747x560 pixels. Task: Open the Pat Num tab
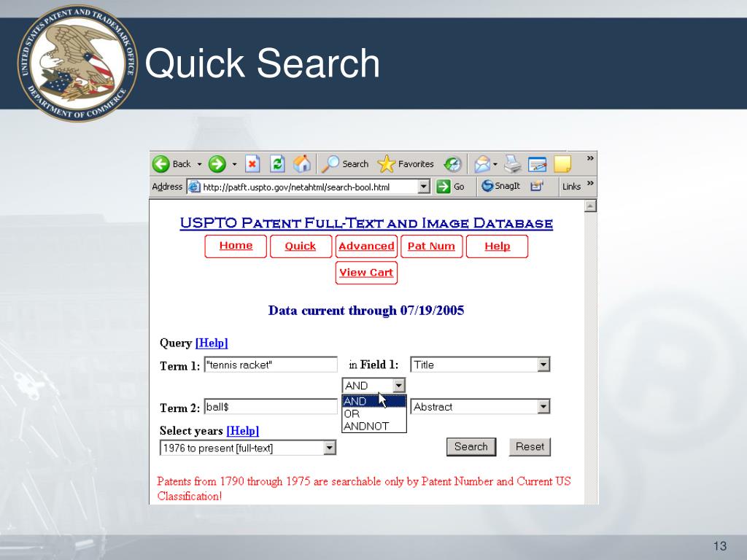pyautogui.click(x=432, y=246)
